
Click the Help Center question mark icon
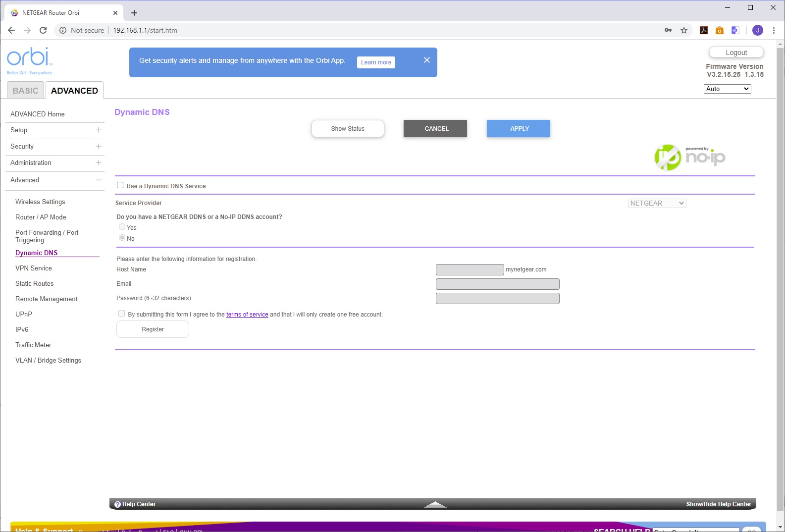[117, 504]
